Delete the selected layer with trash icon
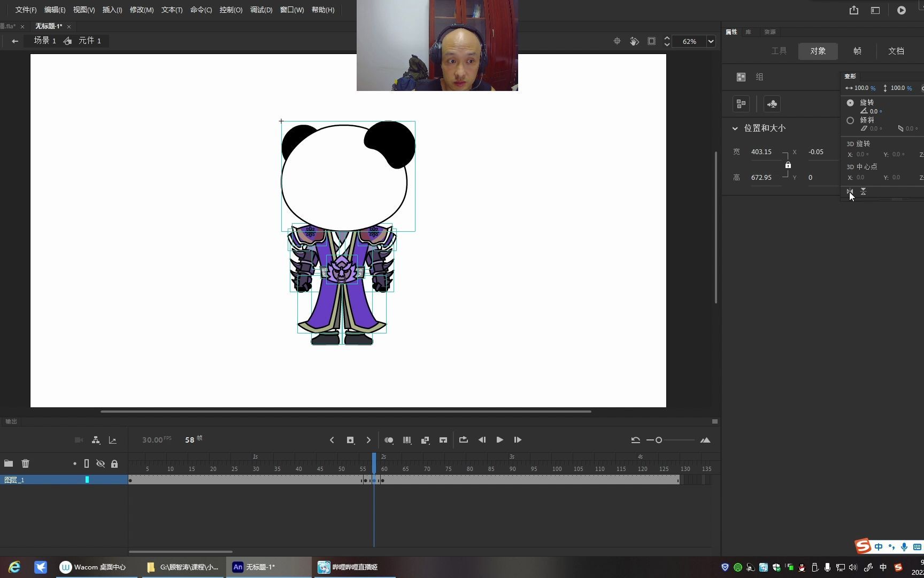 click(x=25, y=463)
